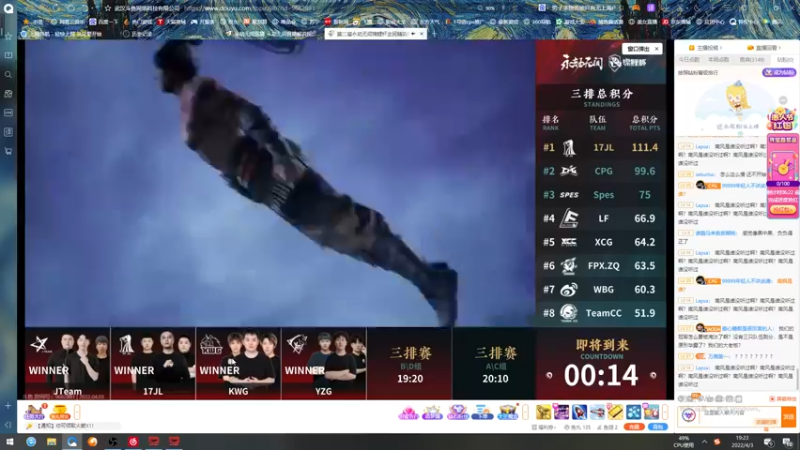Click the blue backpack button under the gifts
Viewport: 800px width, 450px height.
click(658, 427)
